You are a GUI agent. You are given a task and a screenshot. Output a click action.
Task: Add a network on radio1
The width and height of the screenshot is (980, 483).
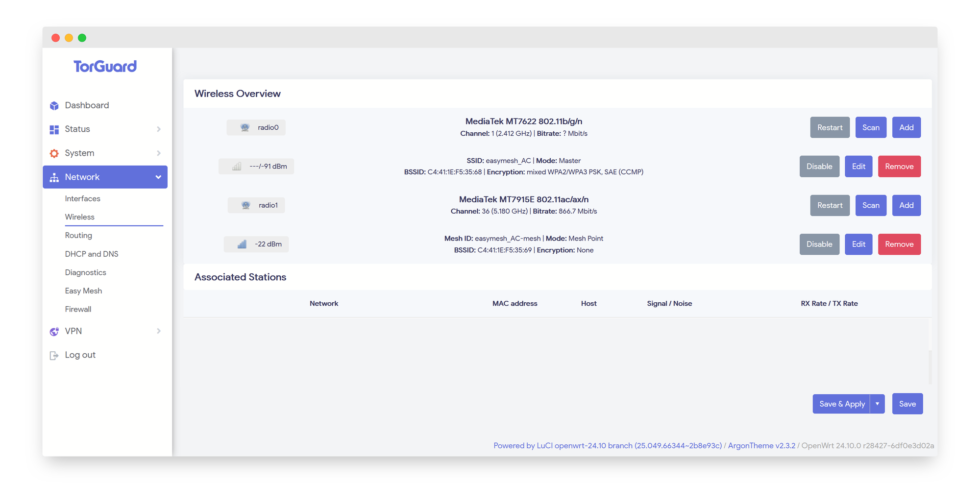click(906, 205)
